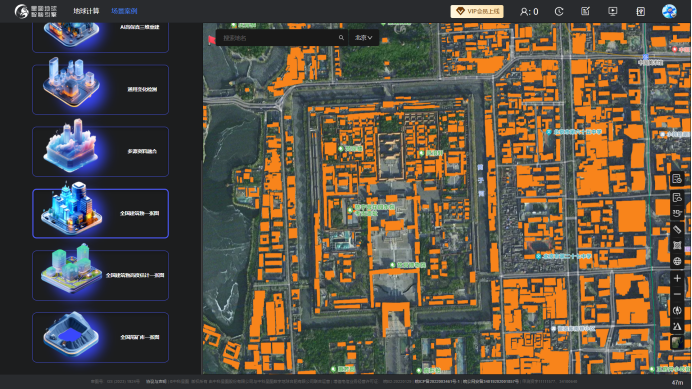Viewport: 692px width, 389px height.
Task: Select the AI三维重建 scene card
Action: 101,38
